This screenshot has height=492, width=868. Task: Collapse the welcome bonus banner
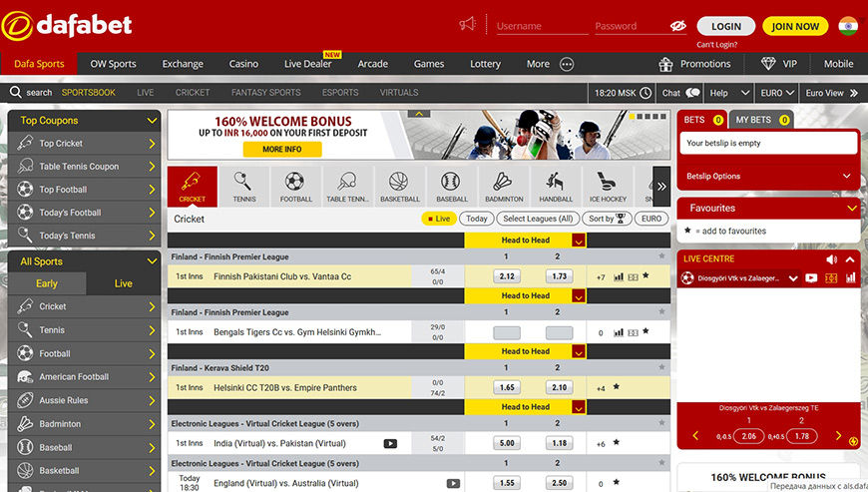[x=419, y=114]
